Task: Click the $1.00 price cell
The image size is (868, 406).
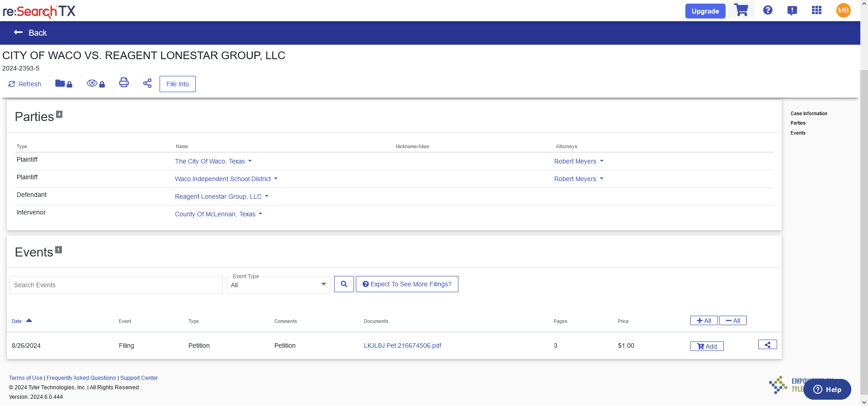Action: (x=626, y=345)
